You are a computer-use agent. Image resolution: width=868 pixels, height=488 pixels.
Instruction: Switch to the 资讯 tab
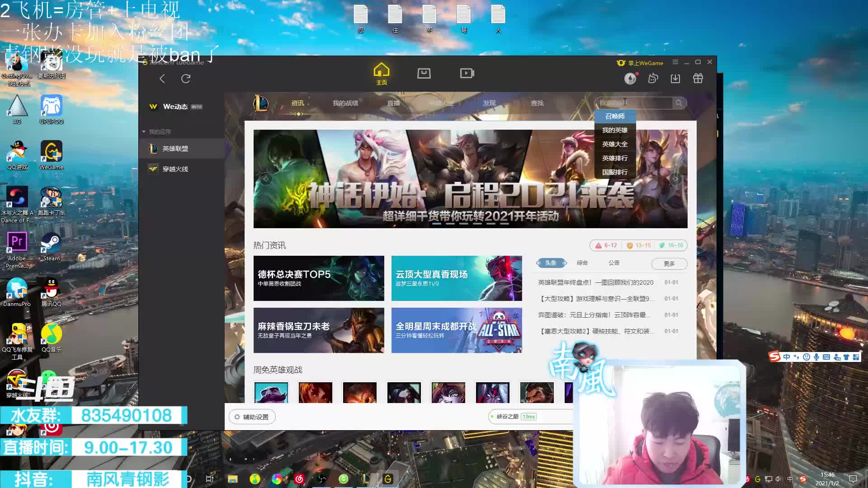tap(297, 103)
